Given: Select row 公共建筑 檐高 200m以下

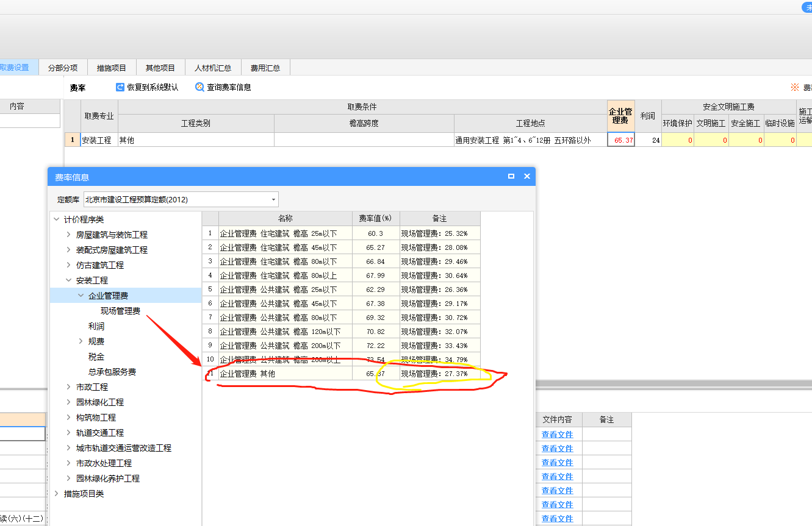Looking at the screenshot, I should click(342, 345).
